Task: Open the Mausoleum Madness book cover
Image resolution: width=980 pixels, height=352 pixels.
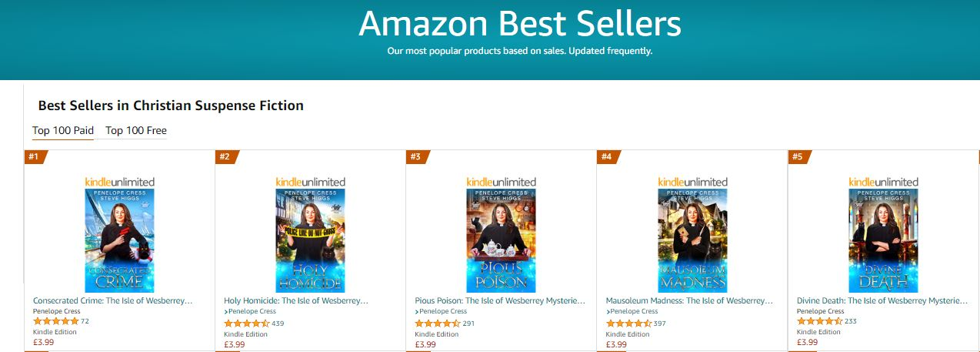Action: [692, 240]
